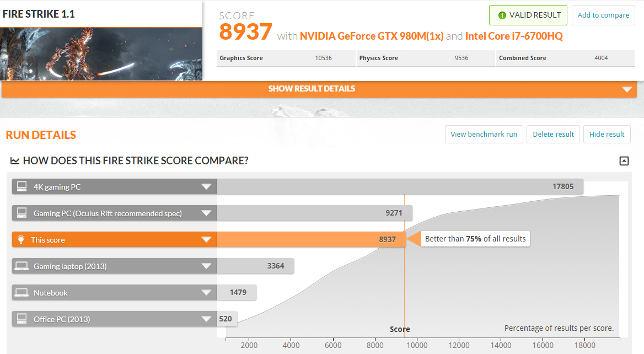Click the 17805 bar for 4K gaming PC
The height and width of the screenshot is (354, 644).
[x=400, y=186]
